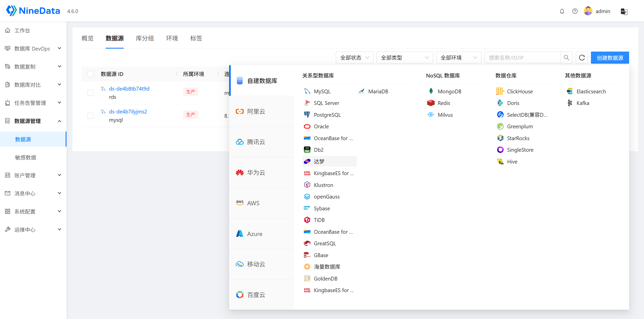Click the search magnifier icon
The height and width of the screenshot is (319, 644).
(567, 58)
